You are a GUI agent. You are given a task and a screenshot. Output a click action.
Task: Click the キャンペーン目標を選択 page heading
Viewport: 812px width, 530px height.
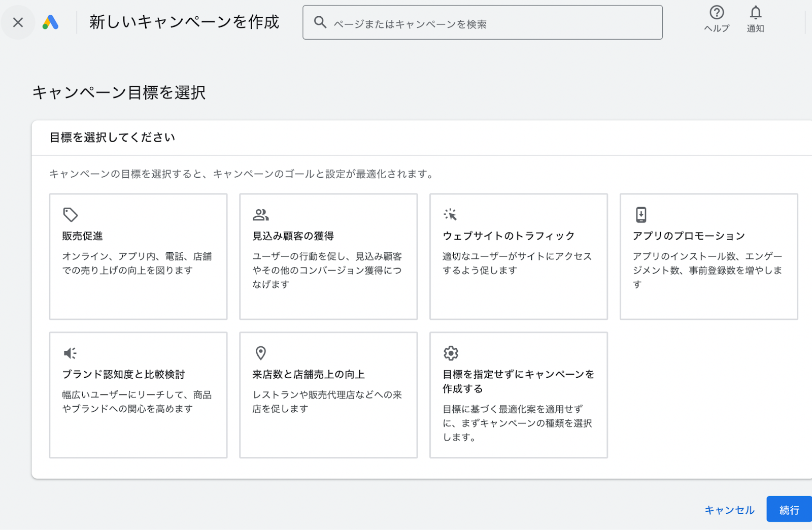point(119,93)
